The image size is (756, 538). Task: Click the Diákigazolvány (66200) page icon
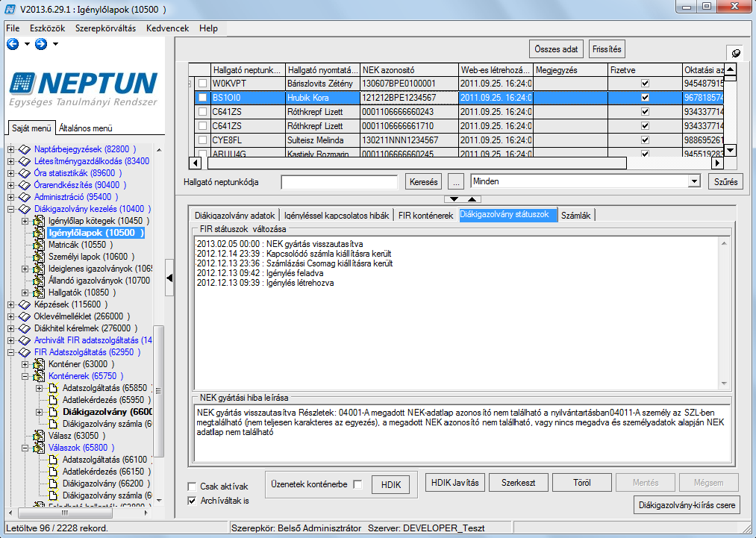[53, 484]
